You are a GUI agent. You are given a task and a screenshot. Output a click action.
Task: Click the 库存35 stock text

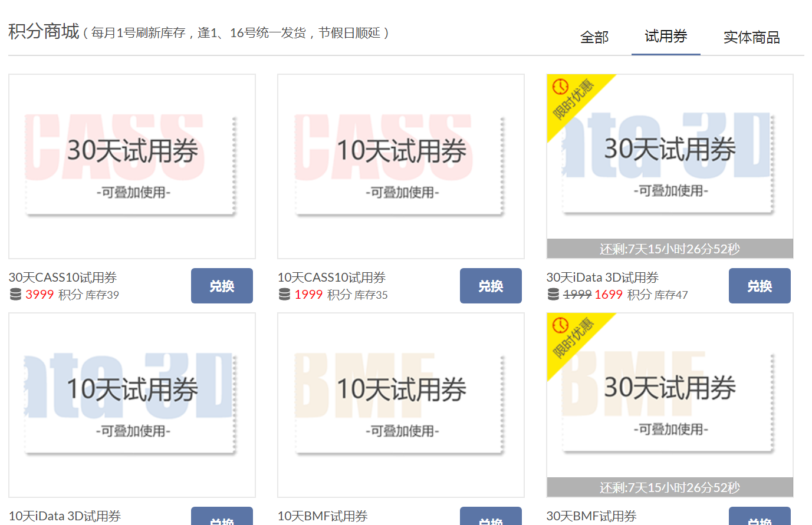(371, 295)
